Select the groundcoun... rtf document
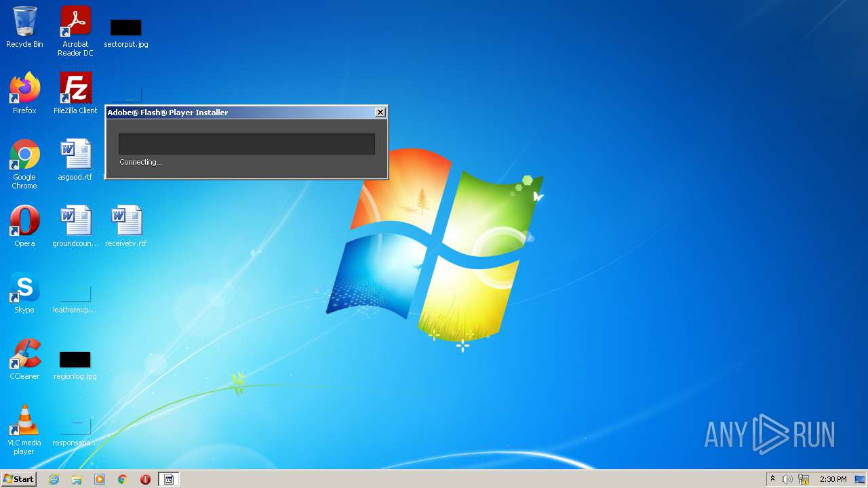The image size is (868, 488). click(75, 226)
